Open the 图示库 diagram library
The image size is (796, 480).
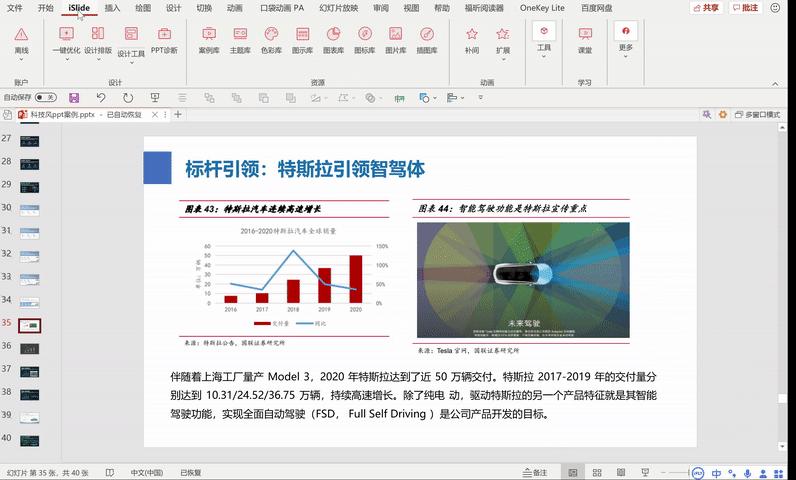302,41
